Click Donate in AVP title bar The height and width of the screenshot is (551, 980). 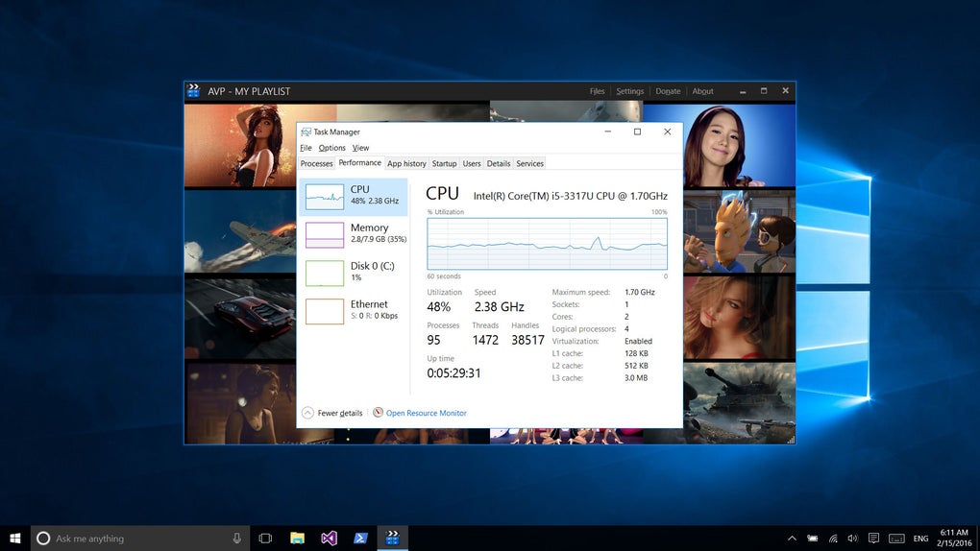click(x=668, y=91)
